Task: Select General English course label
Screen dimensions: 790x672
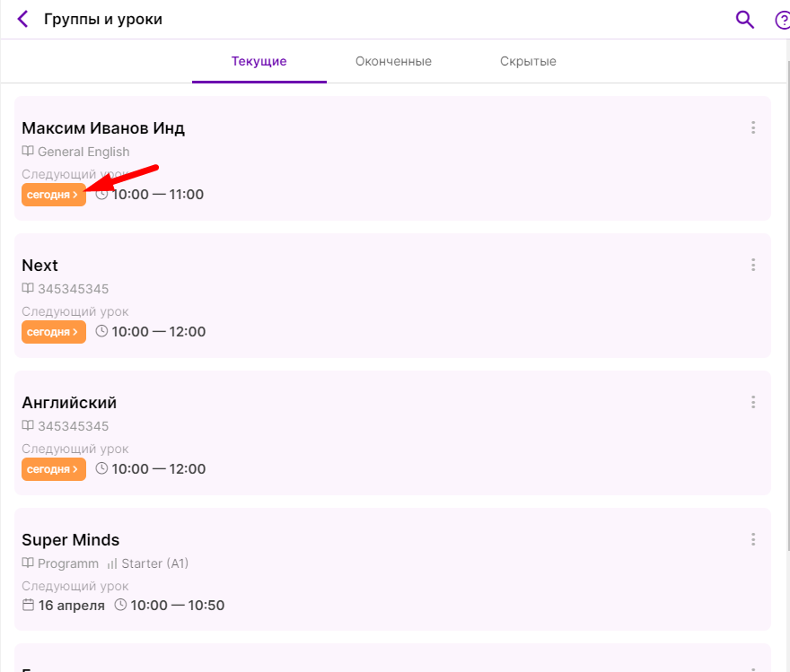Action: (83, 152)
